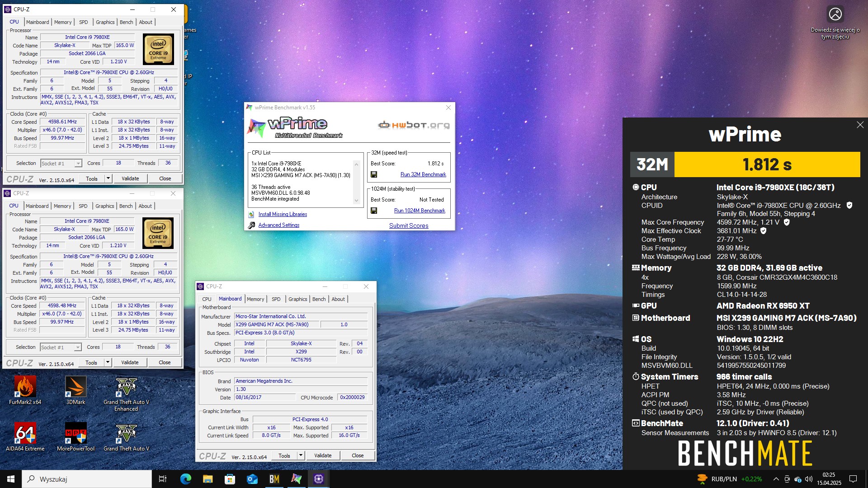Screen dimensions: 868x488
Task: Click Tools button in top CPU-Z
Action: tap(92, 178)
